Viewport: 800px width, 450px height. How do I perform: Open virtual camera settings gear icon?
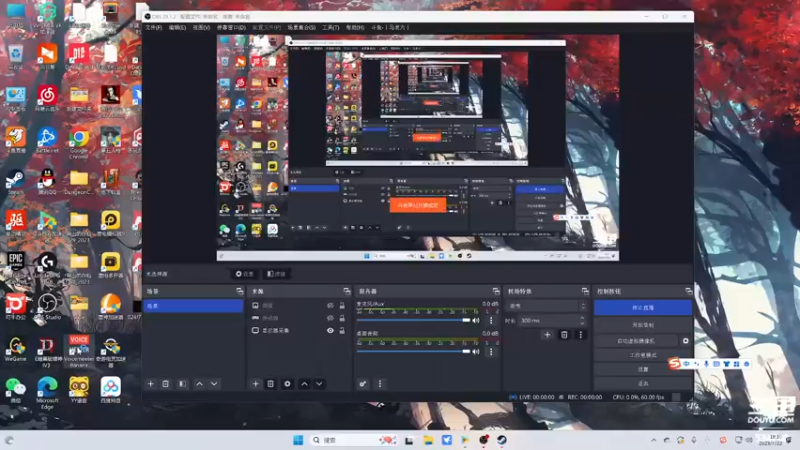click(x=685, y=340)
